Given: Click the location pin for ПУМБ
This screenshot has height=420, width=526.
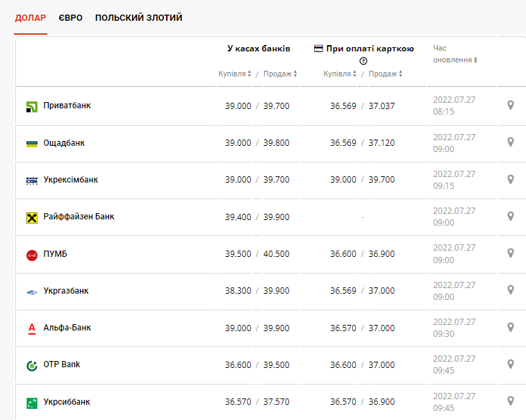Looking at the screenshot, I should pos(511,253).
